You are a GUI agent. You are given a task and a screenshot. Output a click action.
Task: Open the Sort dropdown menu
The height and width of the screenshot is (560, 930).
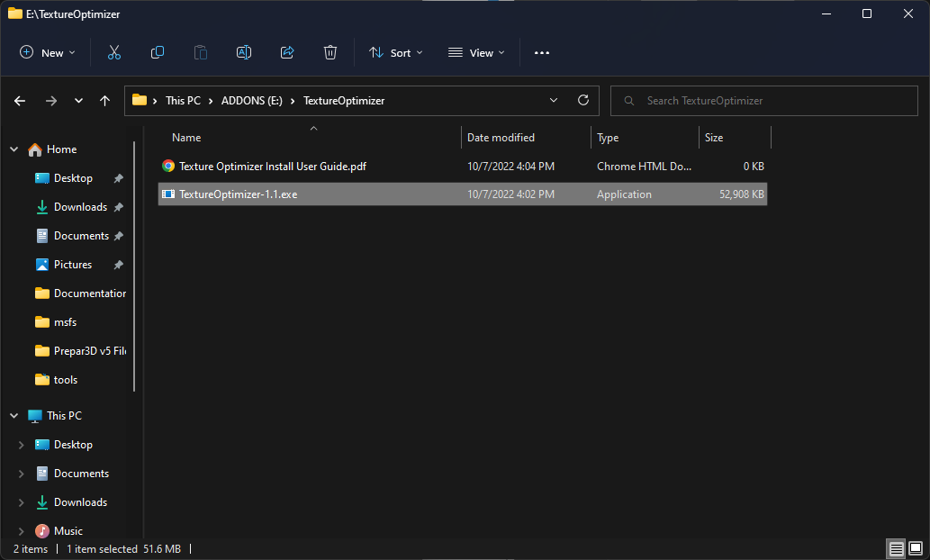[x=395, y=53]
